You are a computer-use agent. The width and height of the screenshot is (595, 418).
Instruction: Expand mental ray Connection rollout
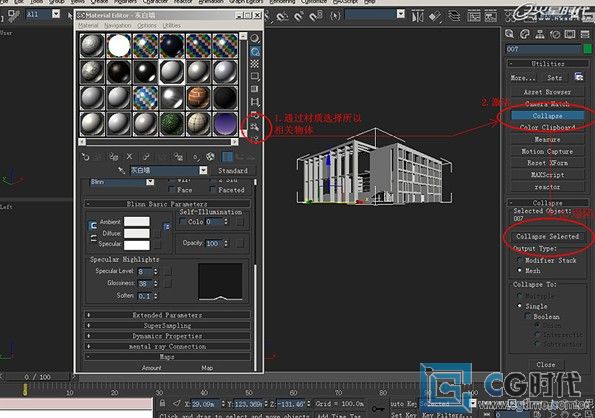pos(167,347)
